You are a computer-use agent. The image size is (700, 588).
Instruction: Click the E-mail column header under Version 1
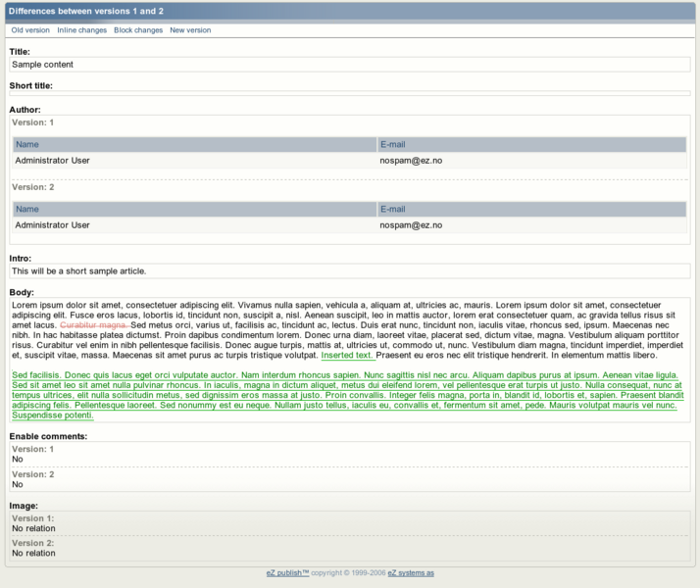point(531,145)
